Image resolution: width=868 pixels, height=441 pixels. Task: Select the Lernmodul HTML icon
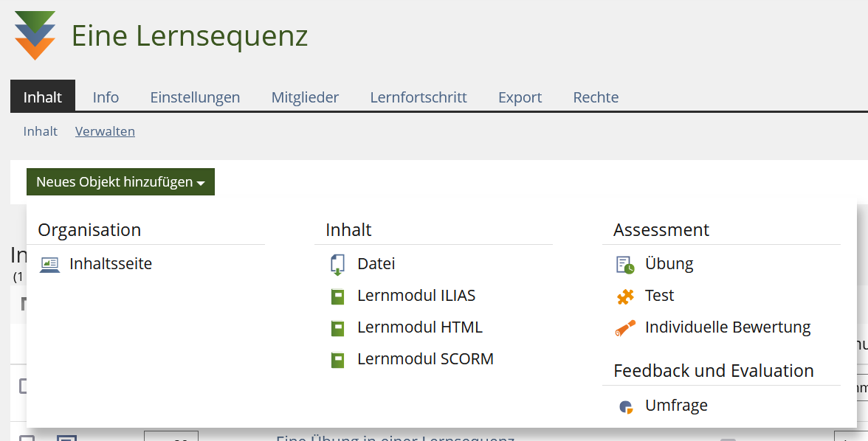(x=337, y=328)
